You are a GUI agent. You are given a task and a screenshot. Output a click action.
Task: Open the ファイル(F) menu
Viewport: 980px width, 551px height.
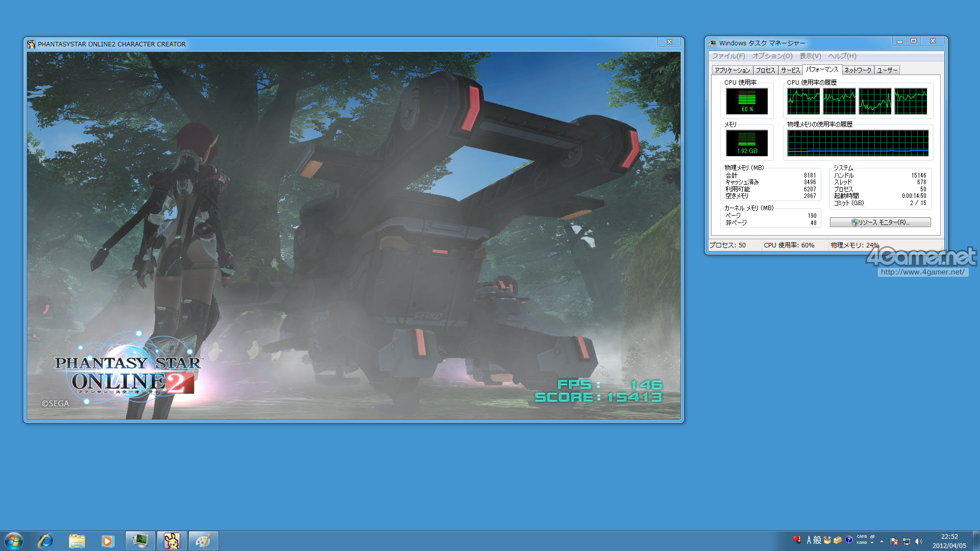pos(728,56)
